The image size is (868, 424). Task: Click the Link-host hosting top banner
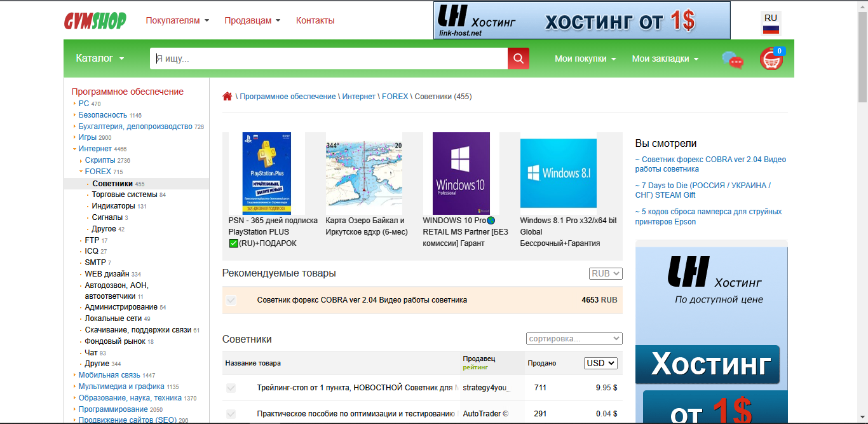582,20
